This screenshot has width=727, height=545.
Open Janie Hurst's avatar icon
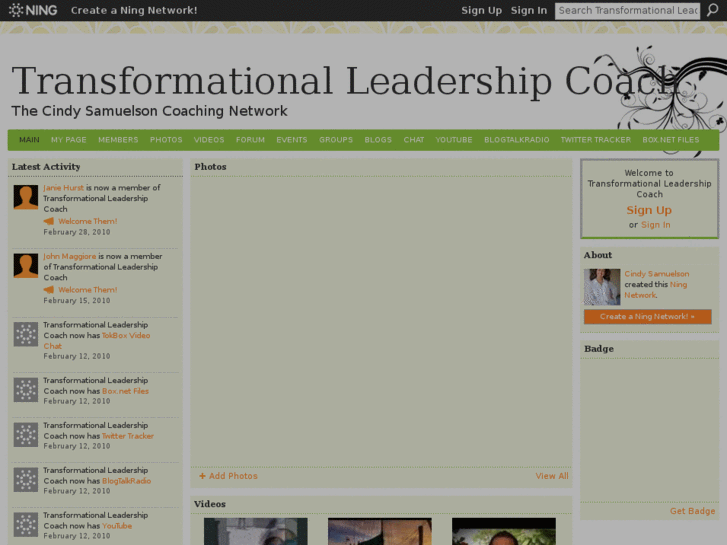26,197
